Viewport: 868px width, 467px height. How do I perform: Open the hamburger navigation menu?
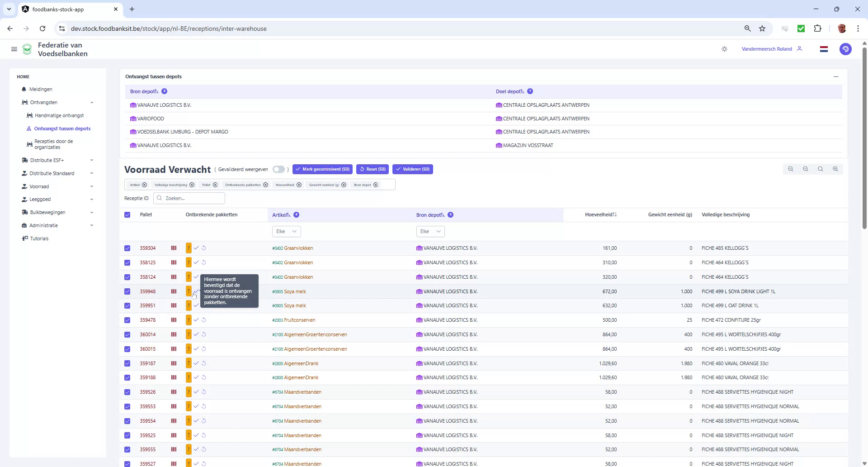point(14,49)
